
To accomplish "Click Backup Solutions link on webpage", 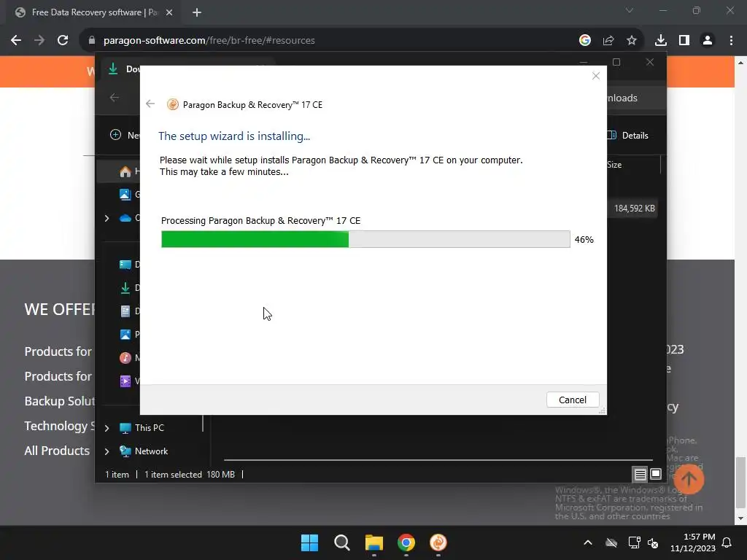I will pos(60,401).
